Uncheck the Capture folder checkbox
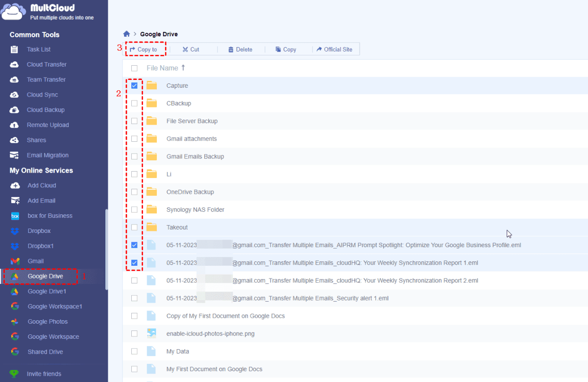Screen dimensions: 588x382 click(134, 85)
